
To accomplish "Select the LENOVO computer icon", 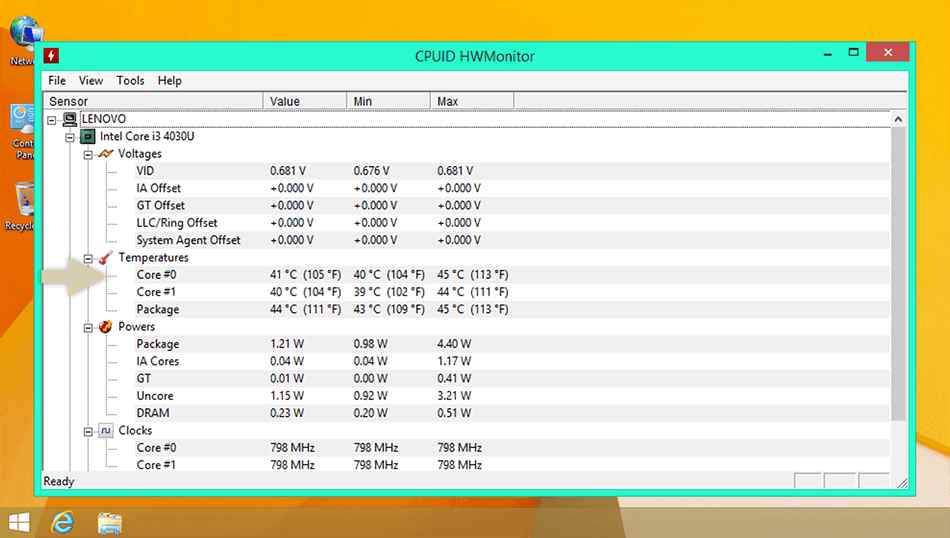I will point(70,119).
